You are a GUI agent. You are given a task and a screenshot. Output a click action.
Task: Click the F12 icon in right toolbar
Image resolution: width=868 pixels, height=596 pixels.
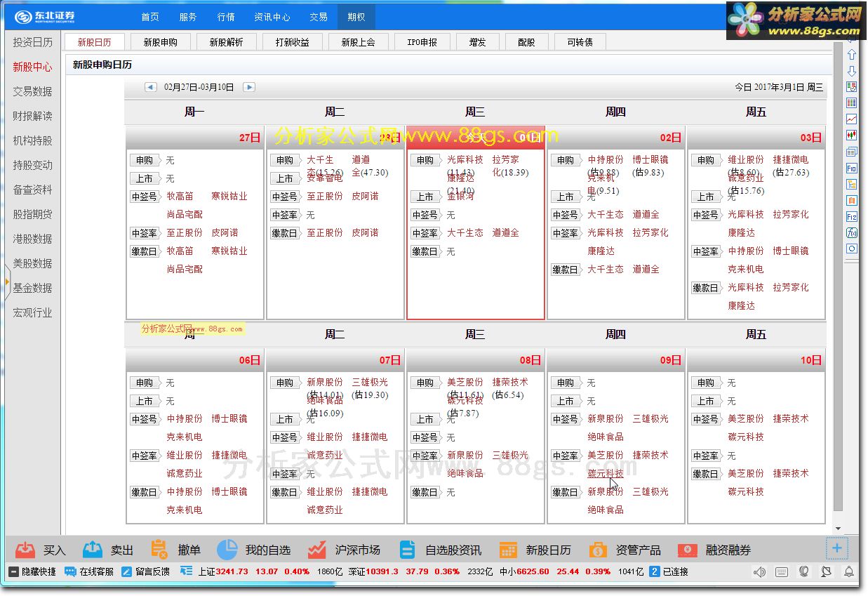point(852,216)
